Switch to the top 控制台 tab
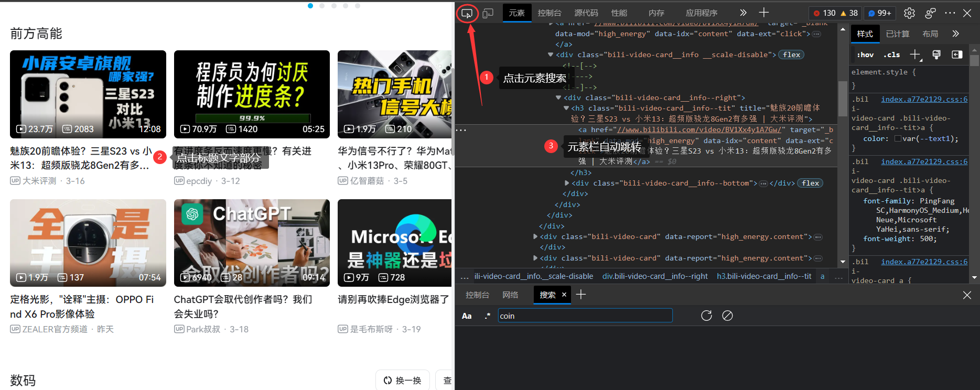Image resolution: width=980 pixels, height=390 pixels. pos(550,13)
